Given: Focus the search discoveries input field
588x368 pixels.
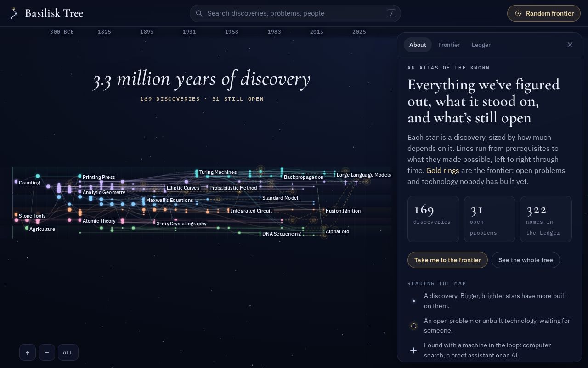Looking at the screenshot, I should tap(295, 13).
